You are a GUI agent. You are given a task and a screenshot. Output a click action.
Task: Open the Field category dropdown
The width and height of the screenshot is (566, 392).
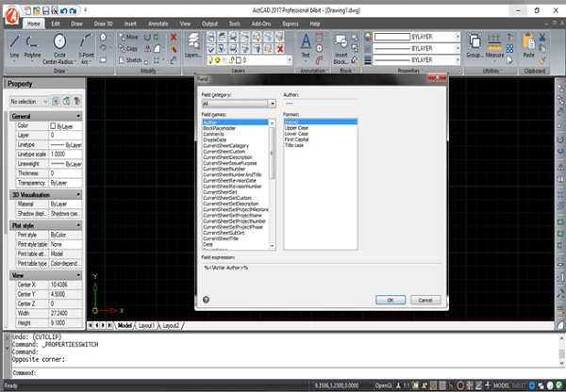click(272, 104)
